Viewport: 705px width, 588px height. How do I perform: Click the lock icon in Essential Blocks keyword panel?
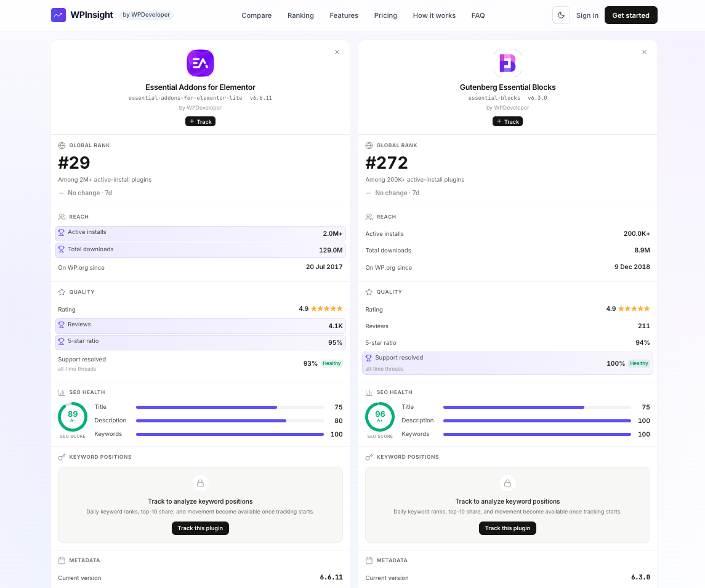[x=507, y=483]
